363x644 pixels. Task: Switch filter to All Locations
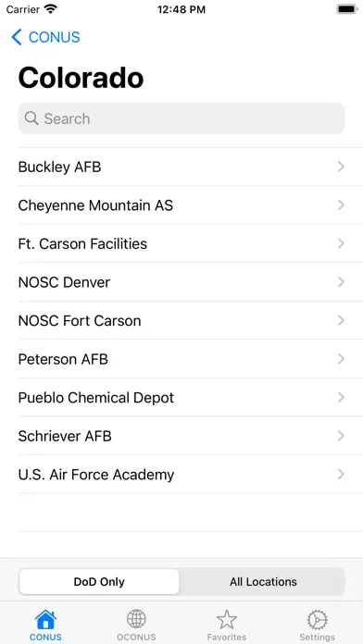(263, 582)
